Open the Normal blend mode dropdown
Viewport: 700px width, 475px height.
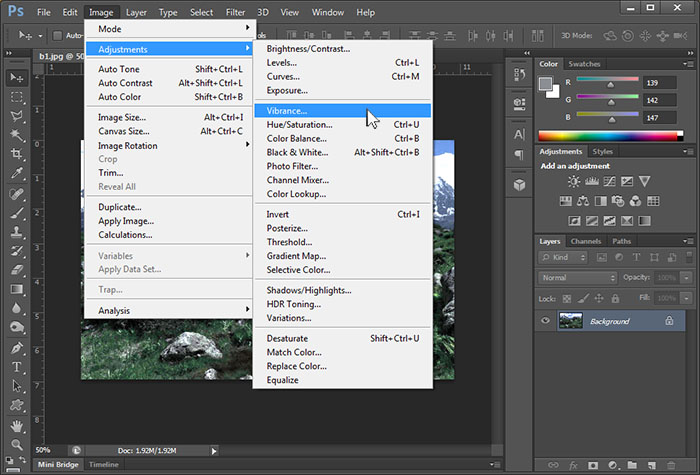[578, 277]
